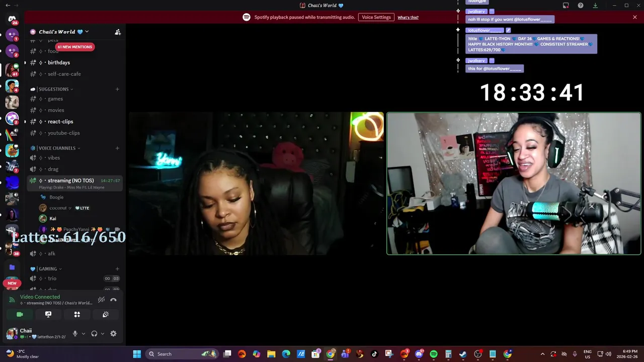Screen dimensions: 644x362
Task: Start screen share from voice panel
Action: click(x=48, y=314)
